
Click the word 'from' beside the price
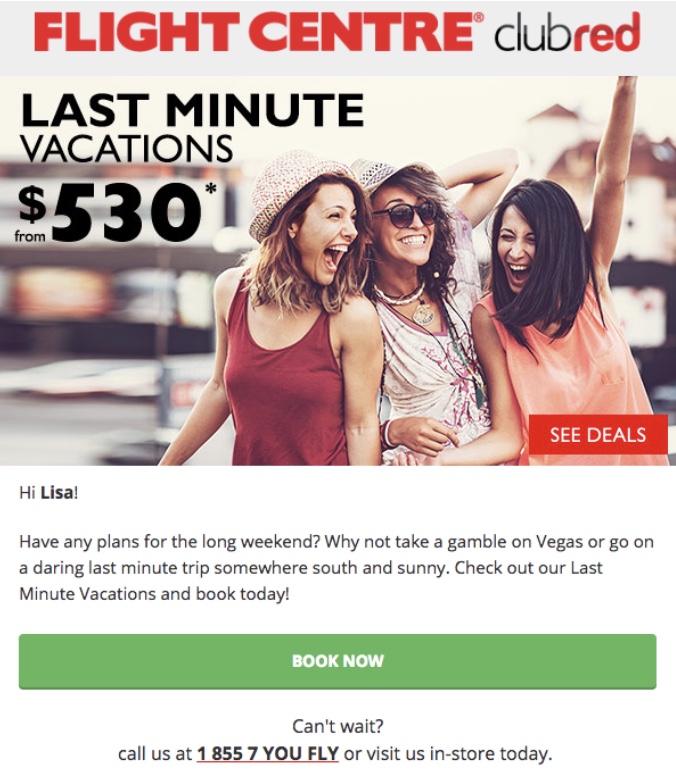click(30, 236)
